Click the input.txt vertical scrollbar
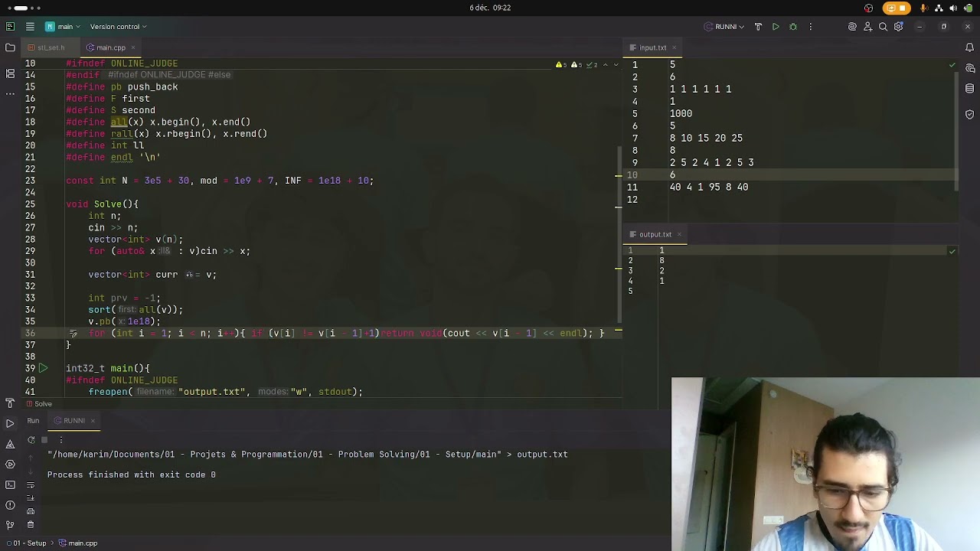 (957, 132)
